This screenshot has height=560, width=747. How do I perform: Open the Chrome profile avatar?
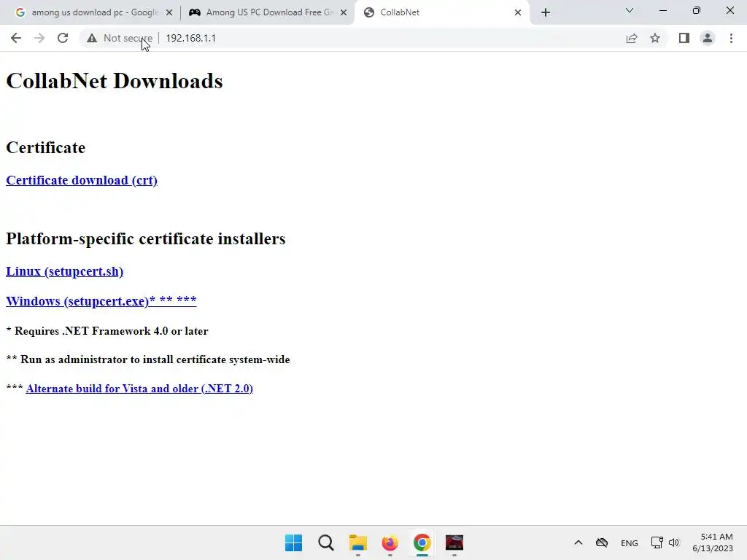point(708,38)
